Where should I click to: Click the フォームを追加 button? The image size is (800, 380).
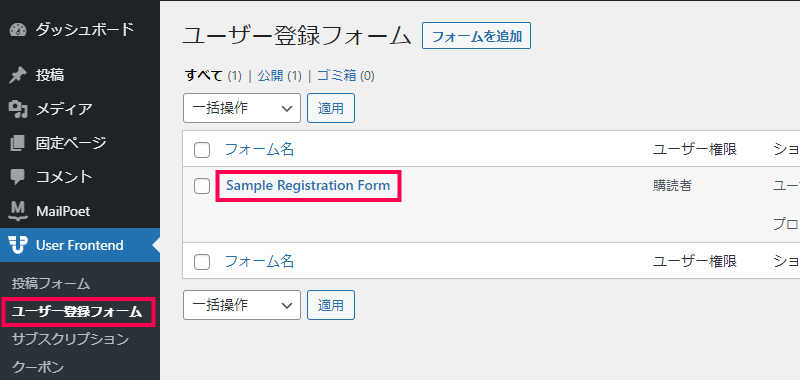coord(476,36)
